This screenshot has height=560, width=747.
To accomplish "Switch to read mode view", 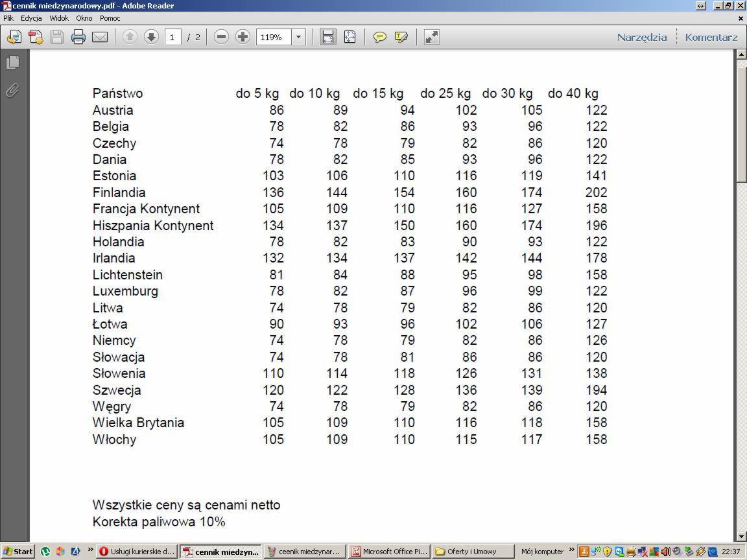I will [x=431, y=37].
